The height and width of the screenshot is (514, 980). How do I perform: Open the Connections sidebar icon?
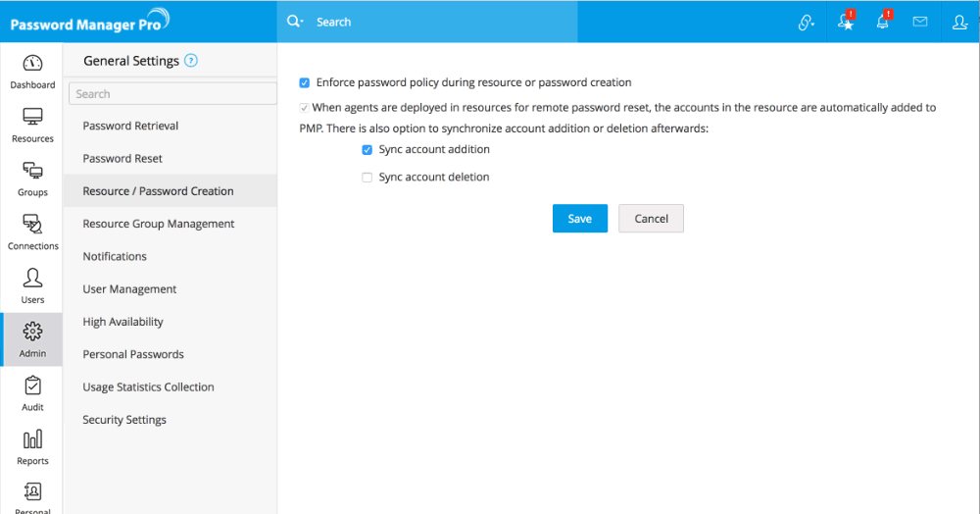point(32,231)
